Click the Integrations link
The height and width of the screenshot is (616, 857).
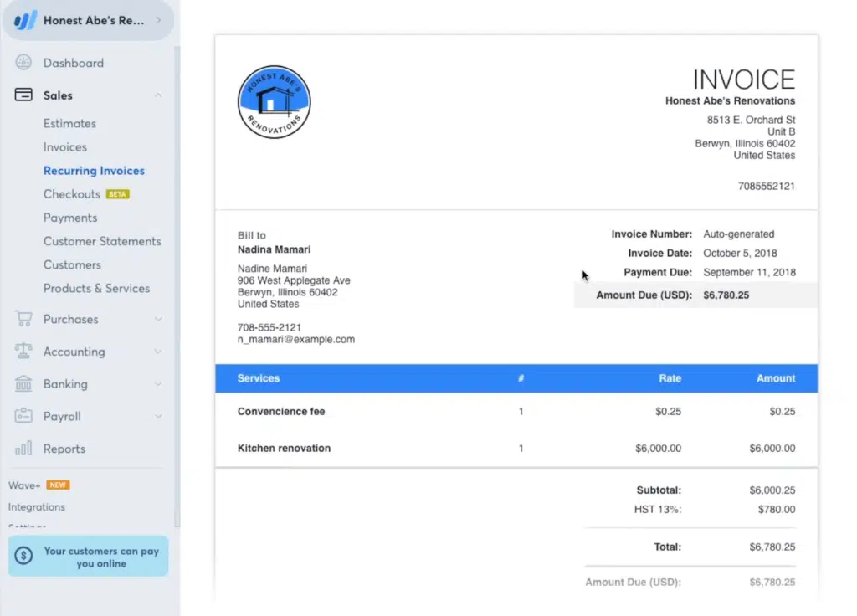coord(36,506)
